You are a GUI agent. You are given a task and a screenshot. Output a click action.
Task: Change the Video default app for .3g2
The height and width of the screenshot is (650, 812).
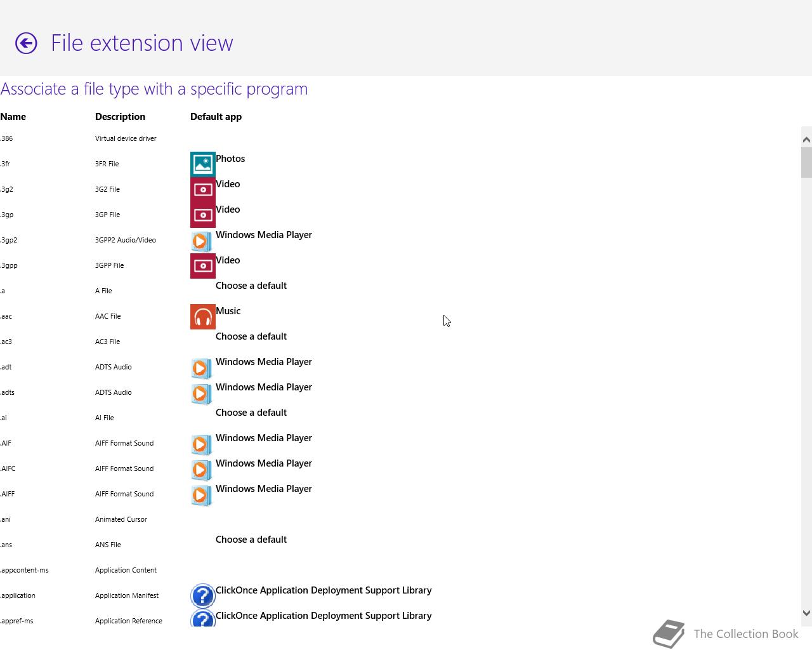[228, 184]
